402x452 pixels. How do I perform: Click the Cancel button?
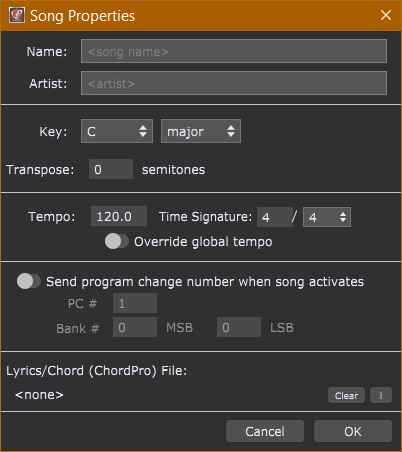point(265,431)
